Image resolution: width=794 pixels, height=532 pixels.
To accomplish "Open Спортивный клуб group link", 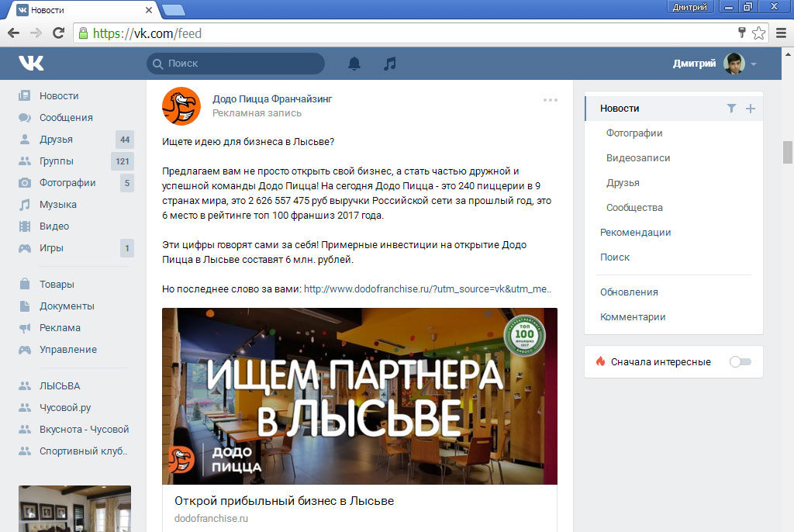I will [83, 451].
